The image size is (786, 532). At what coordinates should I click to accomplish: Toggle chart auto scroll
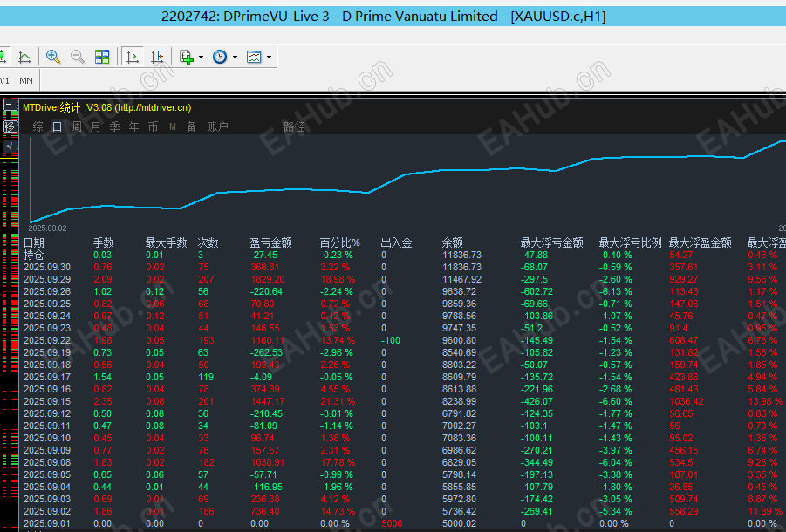pos(133,57)
